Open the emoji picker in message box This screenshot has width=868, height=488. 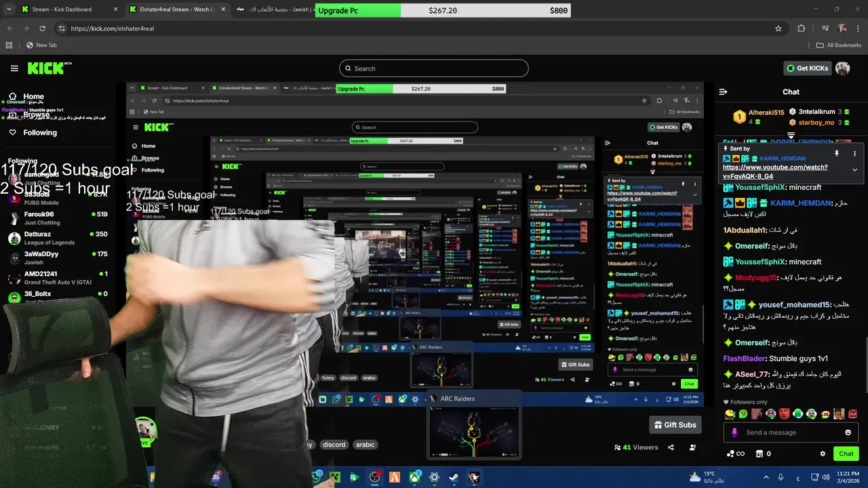(x=848, y=432)
